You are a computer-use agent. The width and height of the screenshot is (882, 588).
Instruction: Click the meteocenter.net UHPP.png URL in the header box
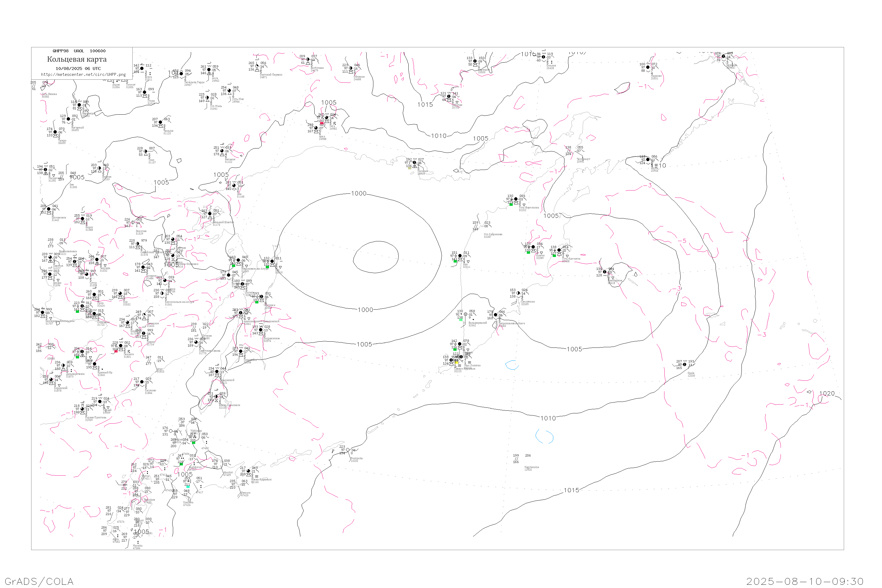83,75
